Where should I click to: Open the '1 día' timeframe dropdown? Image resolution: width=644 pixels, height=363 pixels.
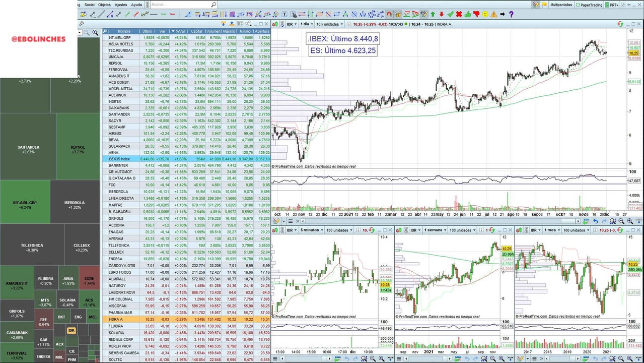coord(307,24)
